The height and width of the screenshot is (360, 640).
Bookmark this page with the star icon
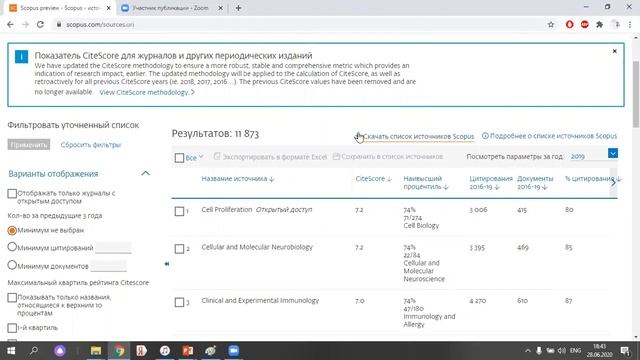tap(551, 24)
